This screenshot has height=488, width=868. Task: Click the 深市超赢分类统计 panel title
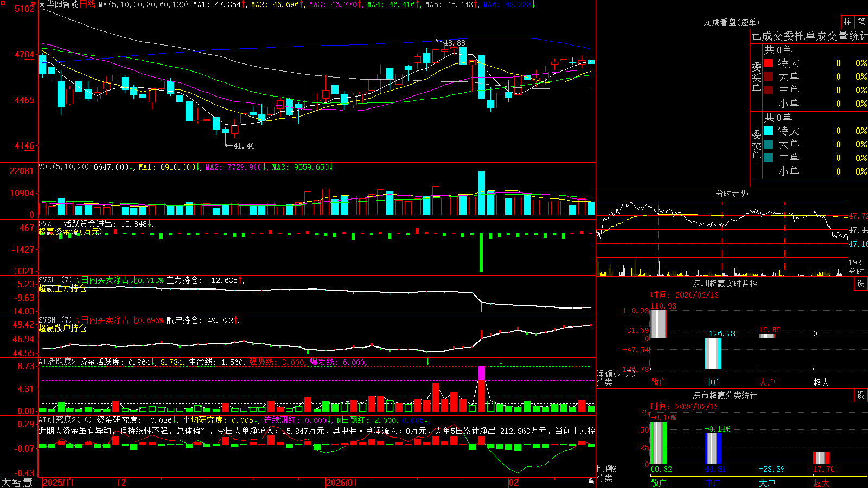coord(725,395)
